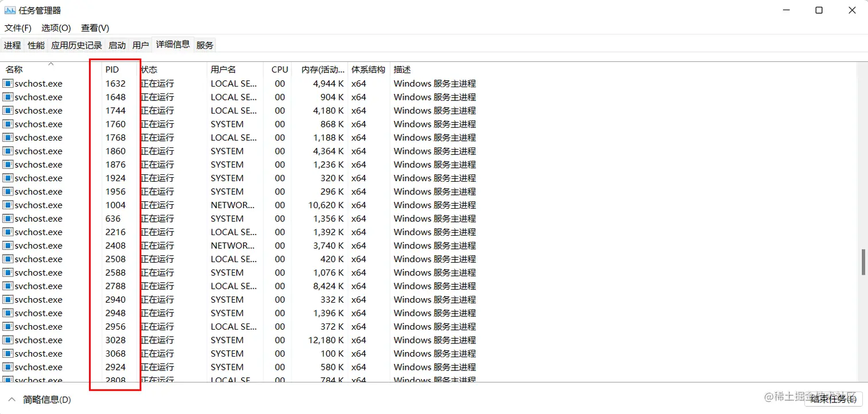Open the 文件(F) menu
The width and height of the screenshot is (868, 414).
click(x=18, y=28)
